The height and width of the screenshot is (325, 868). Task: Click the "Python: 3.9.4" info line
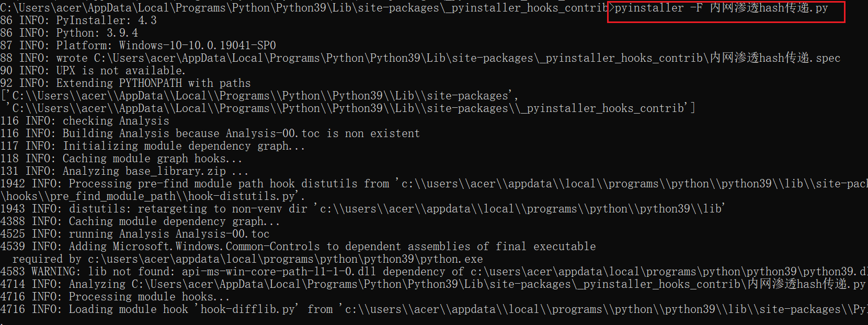pos(97,33)
